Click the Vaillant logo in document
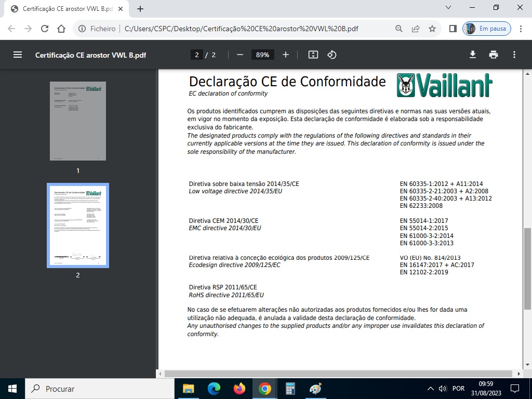 click(445, 85)
